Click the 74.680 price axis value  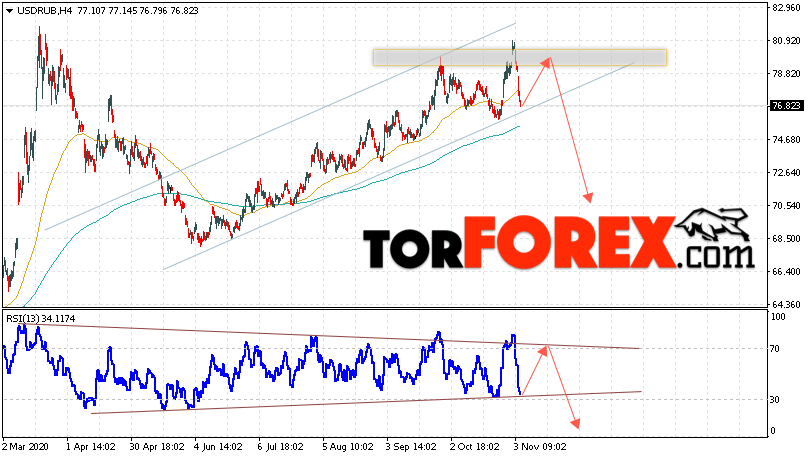[786, 140]
